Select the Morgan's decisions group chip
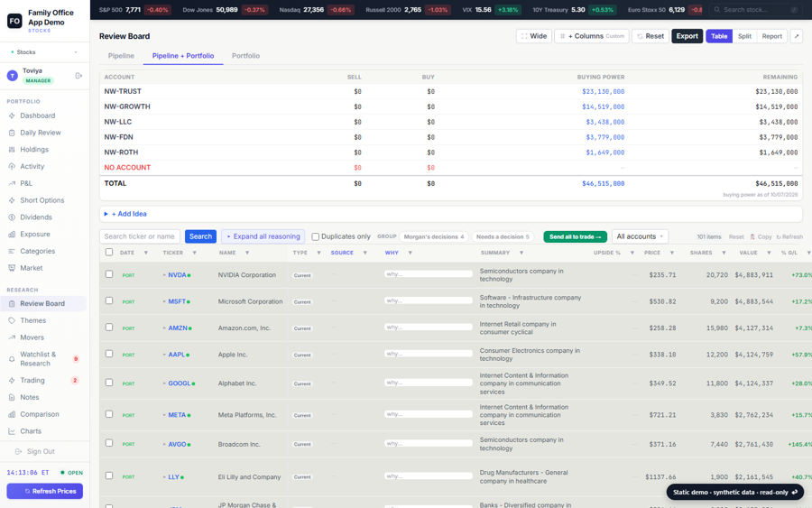The width and height of the screenshot is (812, 508). (x=434, y=236)
